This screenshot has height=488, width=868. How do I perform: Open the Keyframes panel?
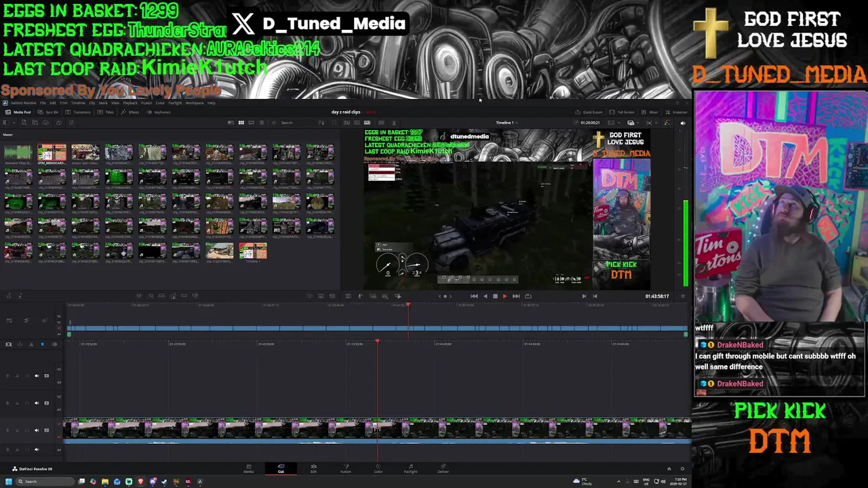pos(159,112)
